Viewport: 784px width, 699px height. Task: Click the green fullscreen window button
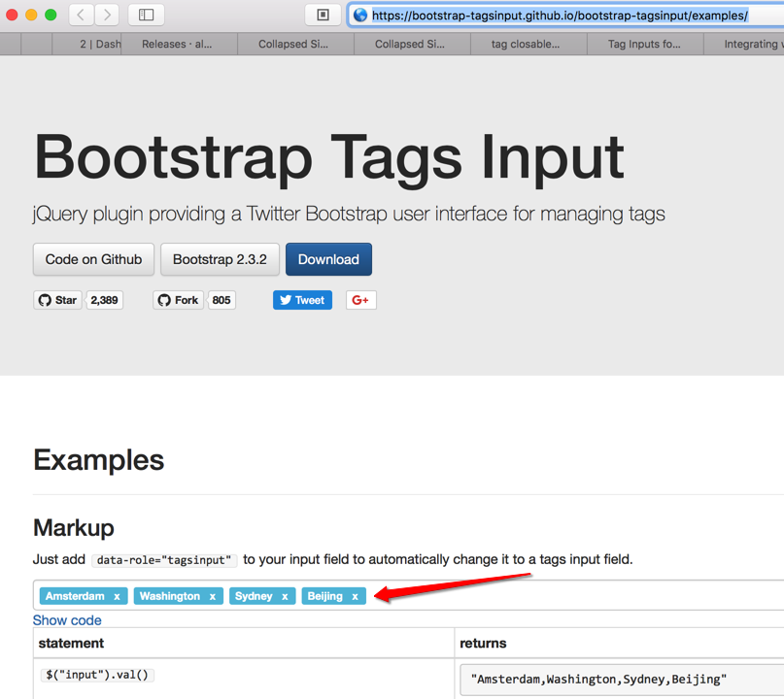pyautogui.click(x=51, y=15)
